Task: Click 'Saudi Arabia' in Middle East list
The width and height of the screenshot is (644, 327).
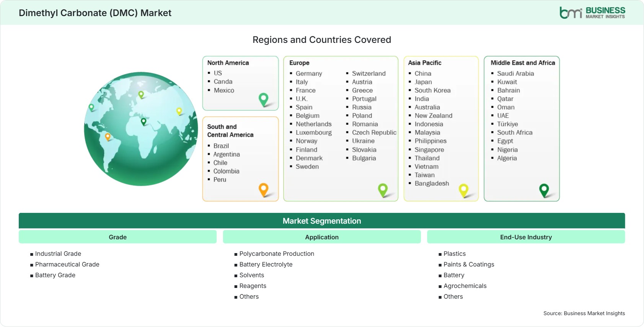Action: (515, 74)
